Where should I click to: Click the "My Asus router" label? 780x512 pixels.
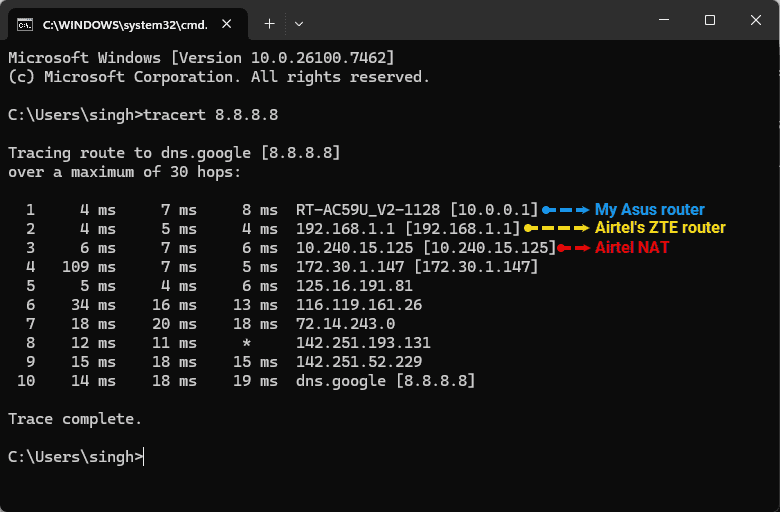point(650,210)
